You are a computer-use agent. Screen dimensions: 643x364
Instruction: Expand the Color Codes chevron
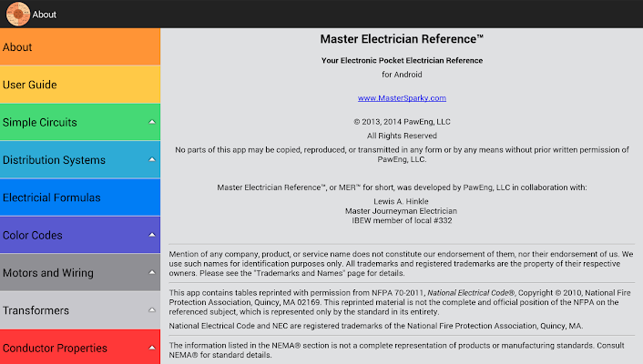152,235
